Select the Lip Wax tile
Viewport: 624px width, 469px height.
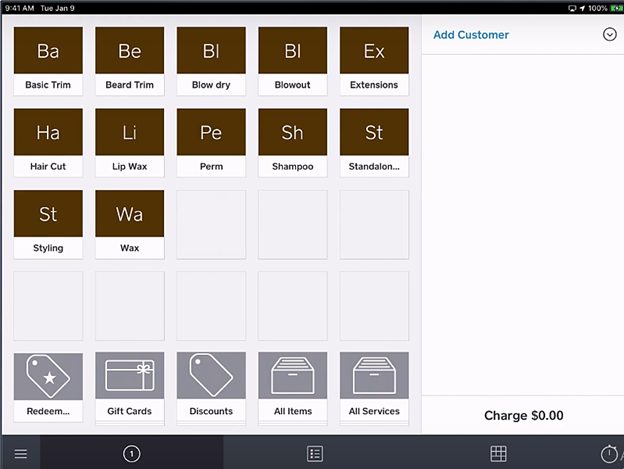pos(130,142)
